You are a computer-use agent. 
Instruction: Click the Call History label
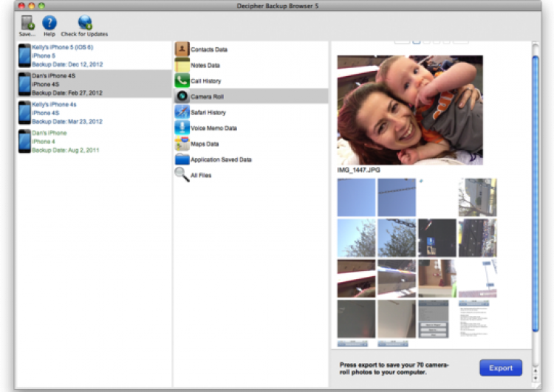coord(205,81)
